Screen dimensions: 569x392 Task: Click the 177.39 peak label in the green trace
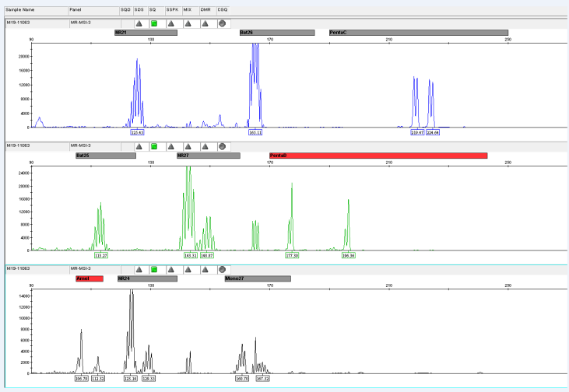coord(293,255)
